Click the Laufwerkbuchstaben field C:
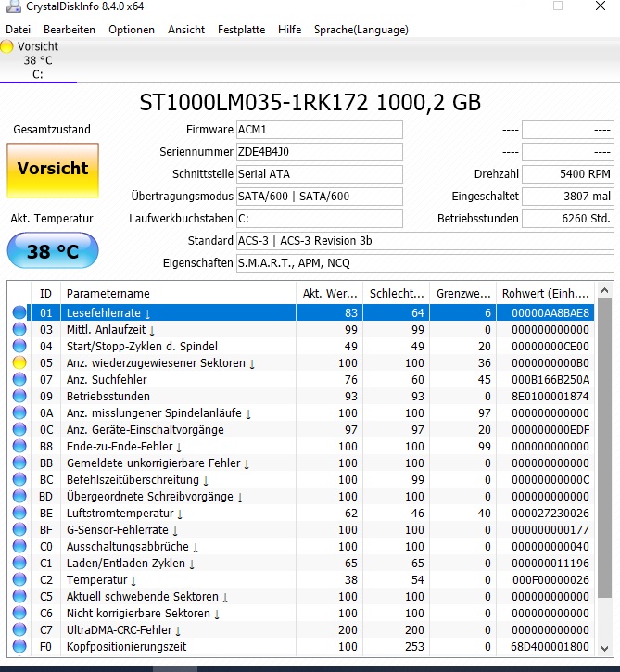Viewport: 620px width, 672px height. click(320, 219)
